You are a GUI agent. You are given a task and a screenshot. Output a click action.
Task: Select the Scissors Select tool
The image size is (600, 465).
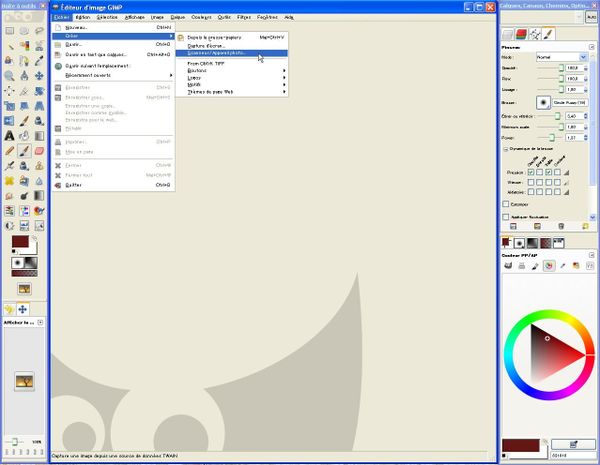point(39,46)
